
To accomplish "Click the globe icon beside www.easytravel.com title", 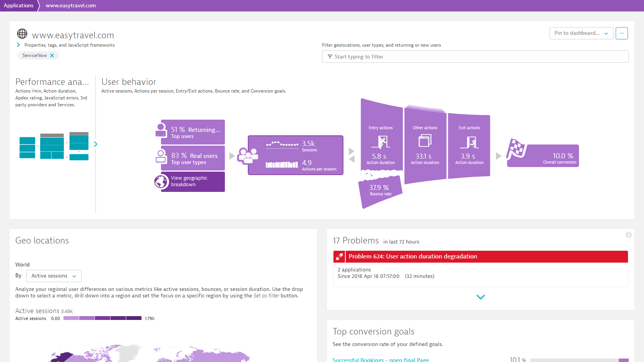I will tap(22, 34).
